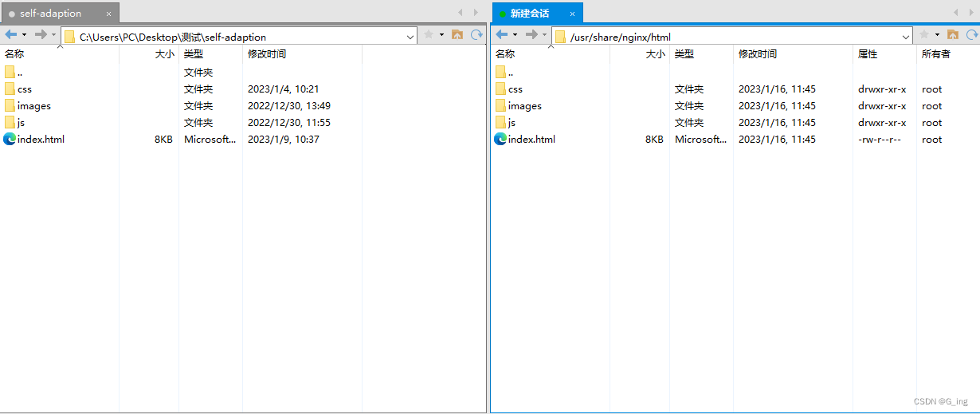Go to home folder in local pane
980x414 pixels.
(x=457, y=35)
